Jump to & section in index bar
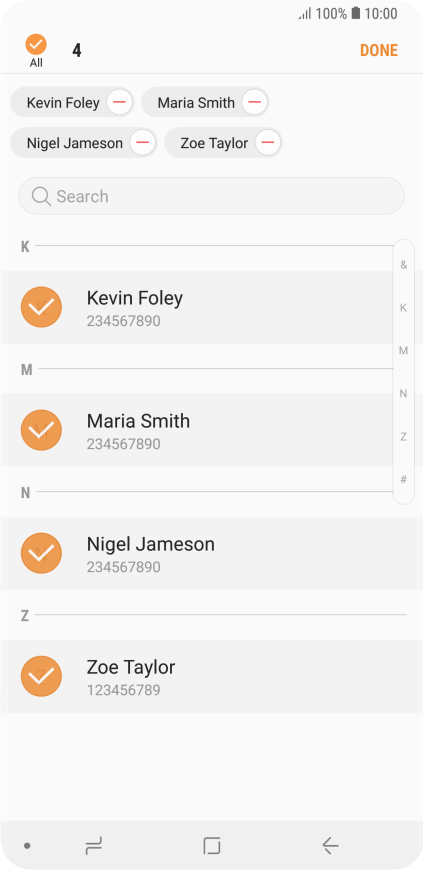423x870 pixels. tap(404, 265)
